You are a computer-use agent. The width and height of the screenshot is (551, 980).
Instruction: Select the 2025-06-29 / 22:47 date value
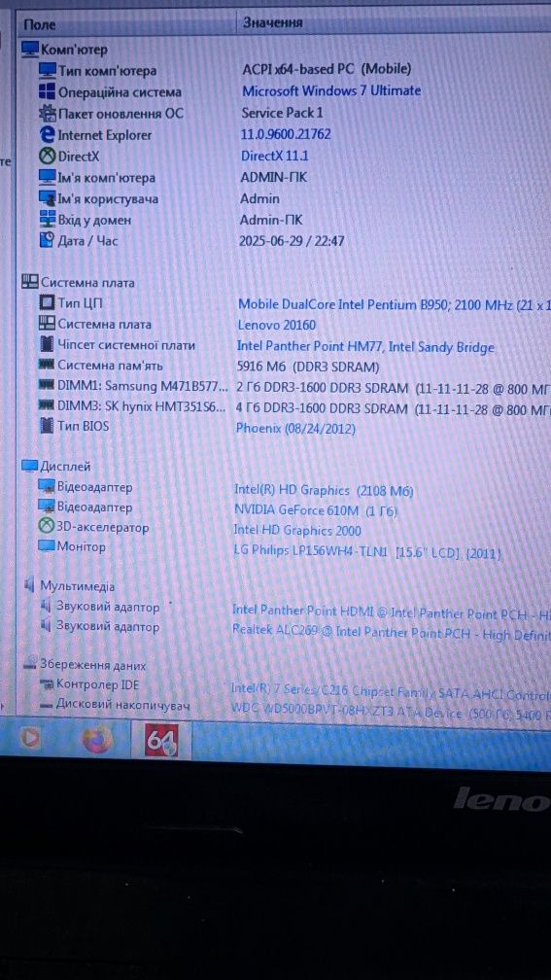pos(292,241)
